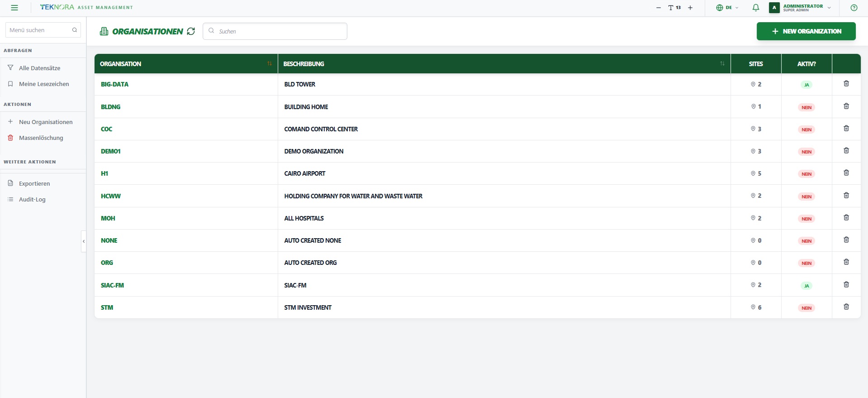The height and width of the screenshot is (398, 868).
Task: Open the hamburger menu icon
Action: click(x=14, y=8)
